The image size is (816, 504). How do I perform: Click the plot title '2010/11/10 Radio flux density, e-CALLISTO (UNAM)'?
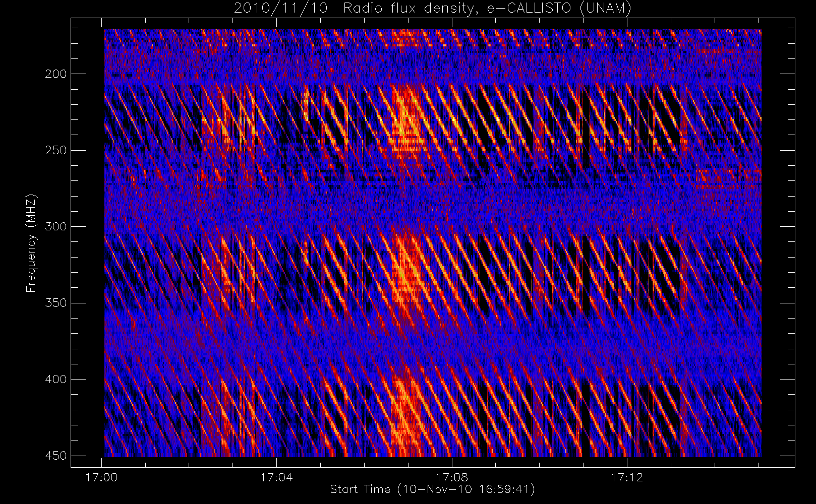pos(433,8)
